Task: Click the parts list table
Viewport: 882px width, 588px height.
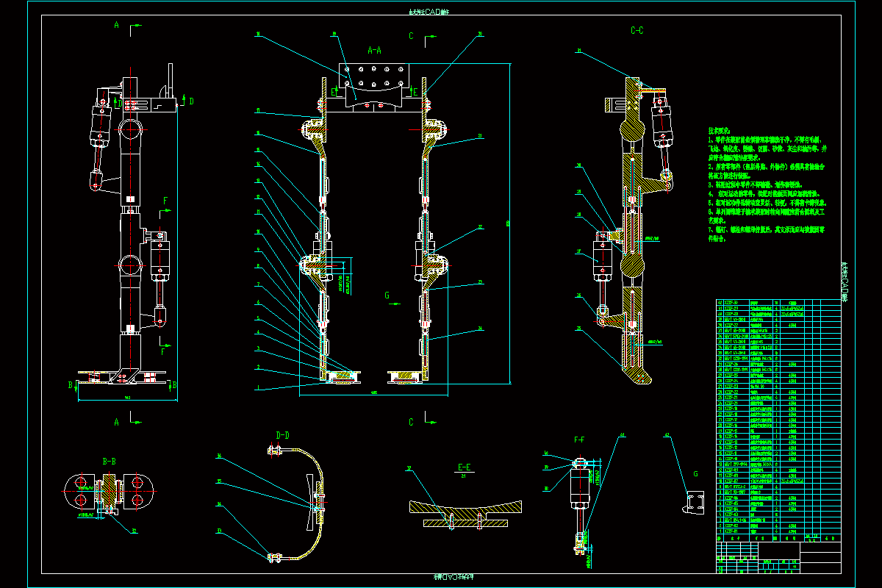Action: pos(777,420)
